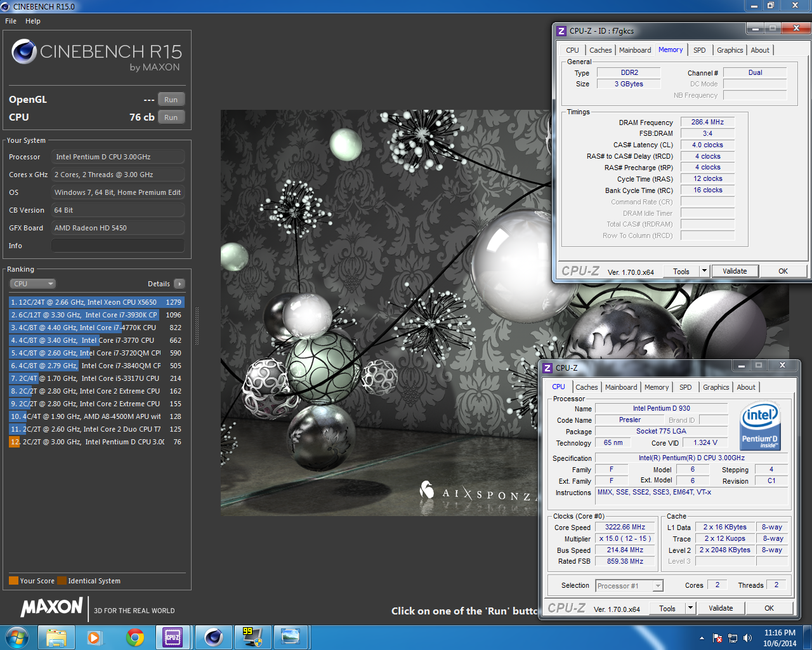Open Tools dropdown arrow in lower CPU-Z
Image resolution: width=812 pixels, height=650 pixels.
click(x=690, y=608)
